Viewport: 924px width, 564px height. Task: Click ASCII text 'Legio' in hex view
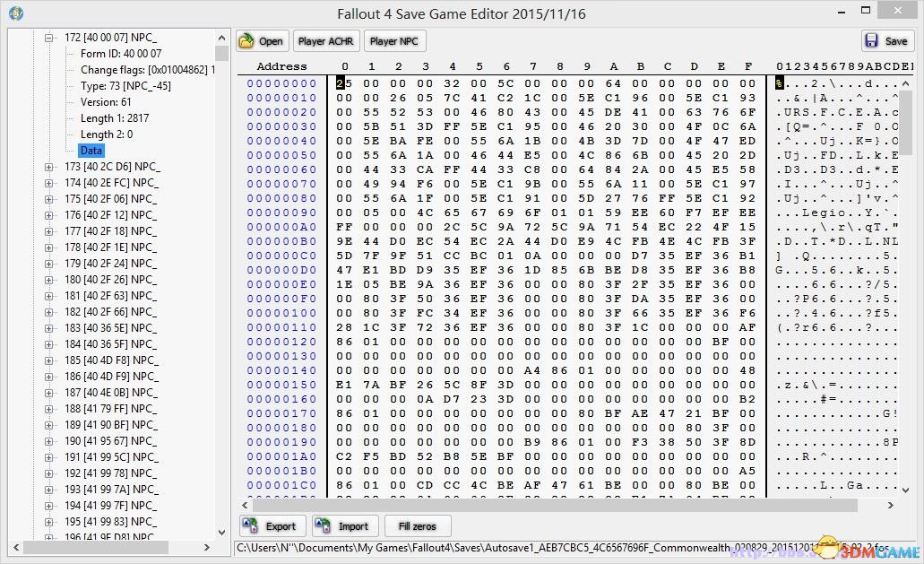(824, 213)
